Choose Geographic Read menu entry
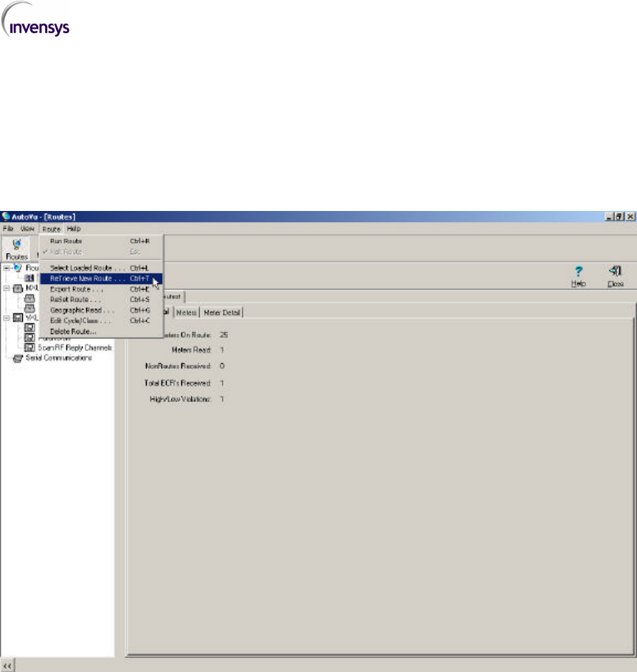The image size is (637, 672). [x=101, y=311]
